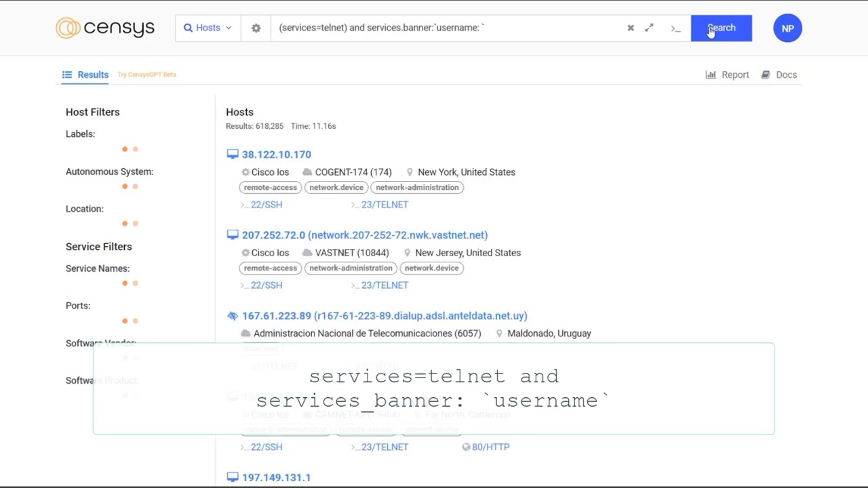Select network-administration tag under 207.252.72.0
The image size is (868, 488).
click(x=351, y=268)
